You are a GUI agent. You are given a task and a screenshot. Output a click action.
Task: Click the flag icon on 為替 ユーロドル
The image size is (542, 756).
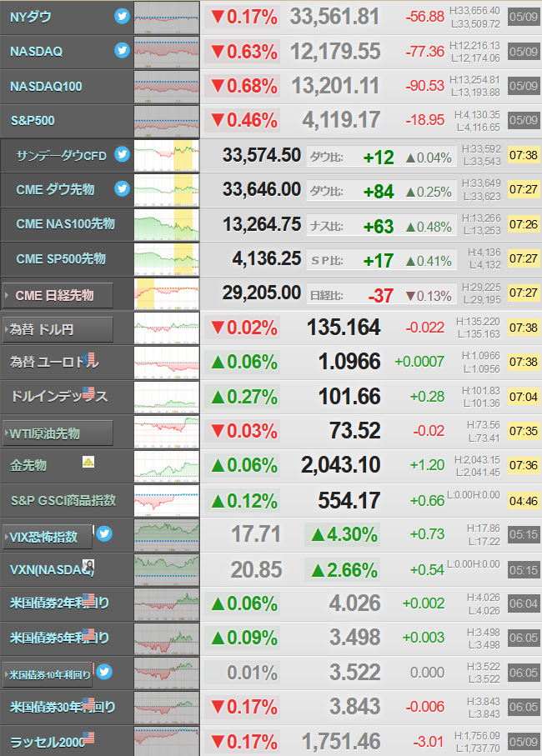click(x=88, y=358)
